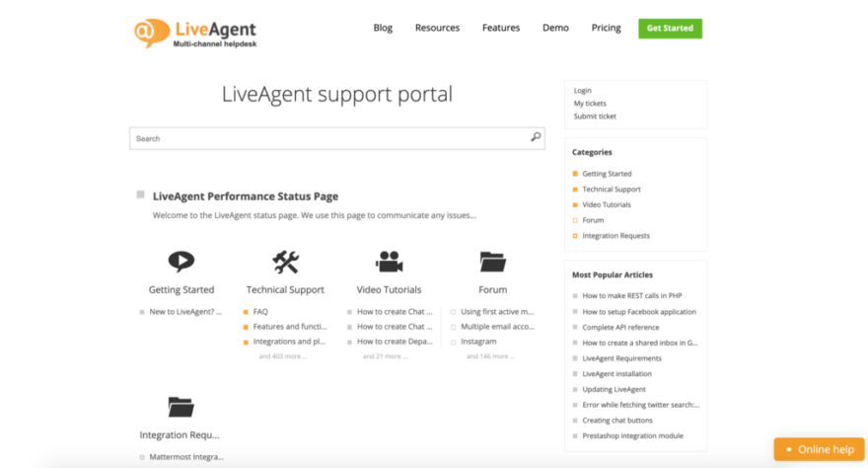
Task: Open the Getting Started speech bubble icon
Action: point(181,262)
